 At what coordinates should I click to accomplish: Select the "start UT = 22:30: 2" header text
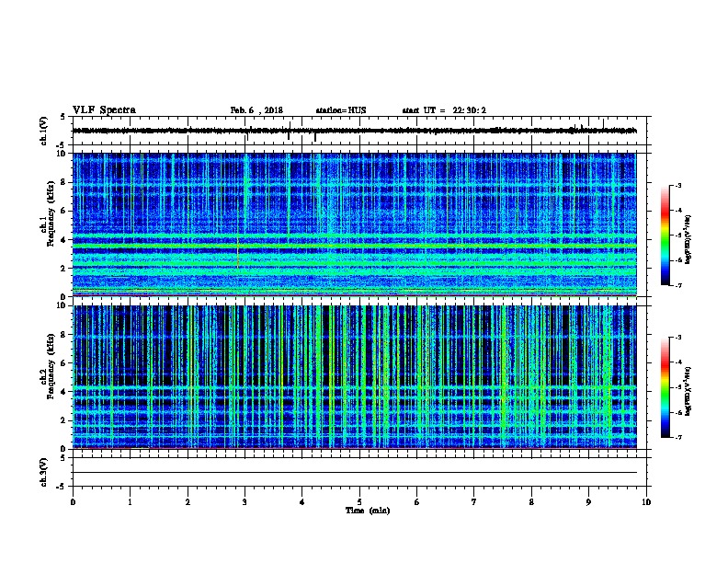pos(444,110)
